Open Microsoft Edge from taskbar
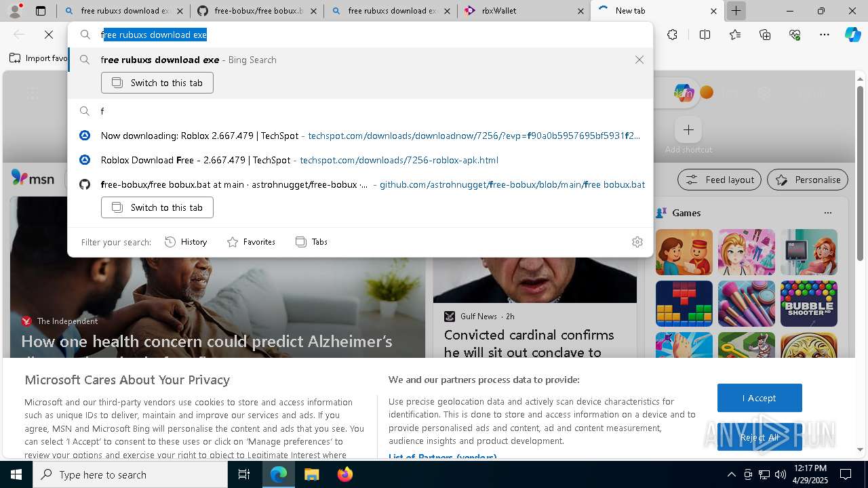 [x=279, y=474]
